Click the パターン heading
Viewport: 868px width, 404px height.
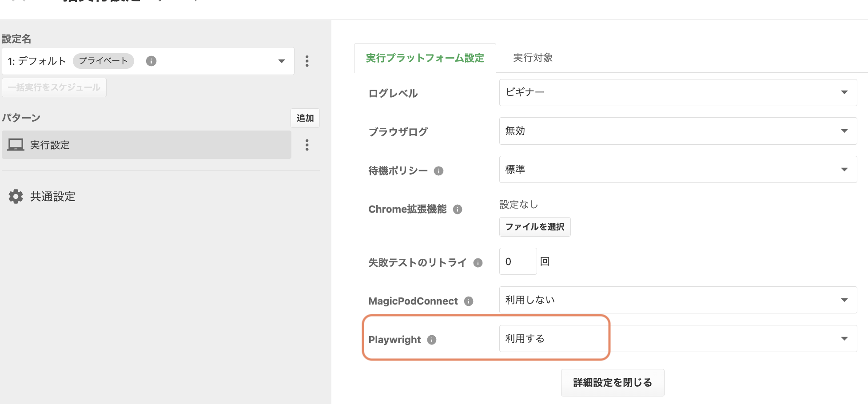tap(21, 118)
